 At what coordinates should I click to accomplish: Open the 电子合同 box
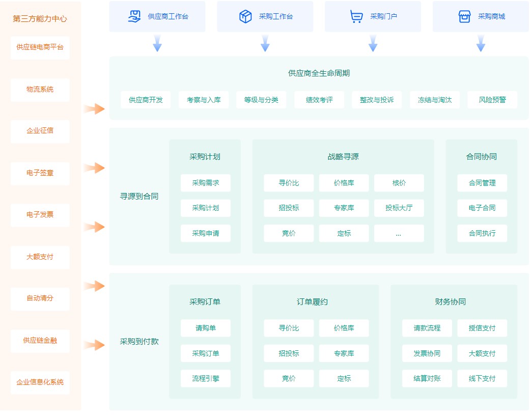[x=482, y=208]
